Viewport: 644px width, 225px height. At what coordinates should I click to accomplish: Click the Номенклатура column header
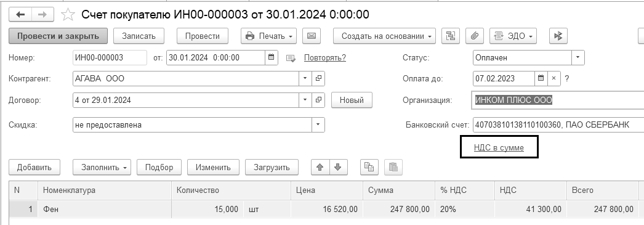click(105, 190)
